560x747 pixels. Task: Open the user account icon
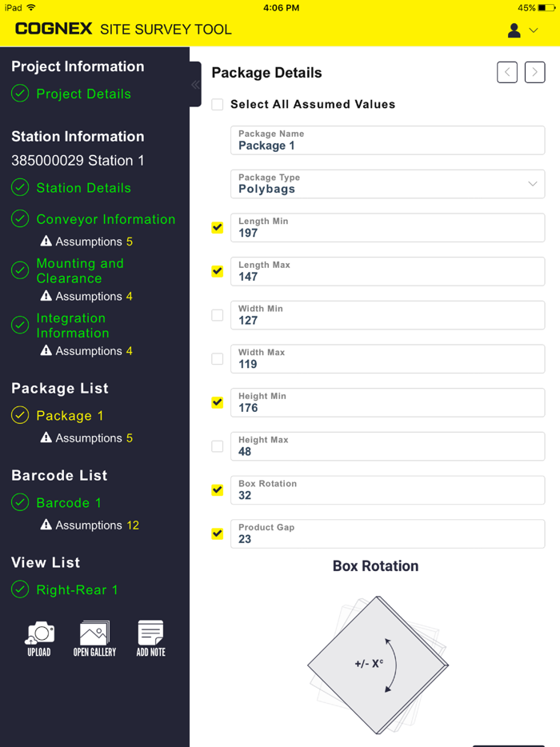[x=514, y=30]
